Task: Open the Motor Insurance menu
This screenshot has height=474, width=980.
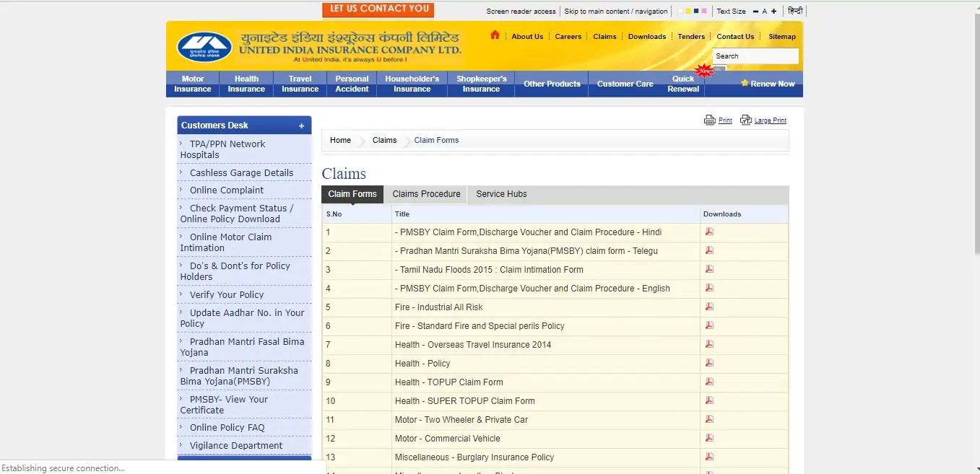Action: [193, 84]
